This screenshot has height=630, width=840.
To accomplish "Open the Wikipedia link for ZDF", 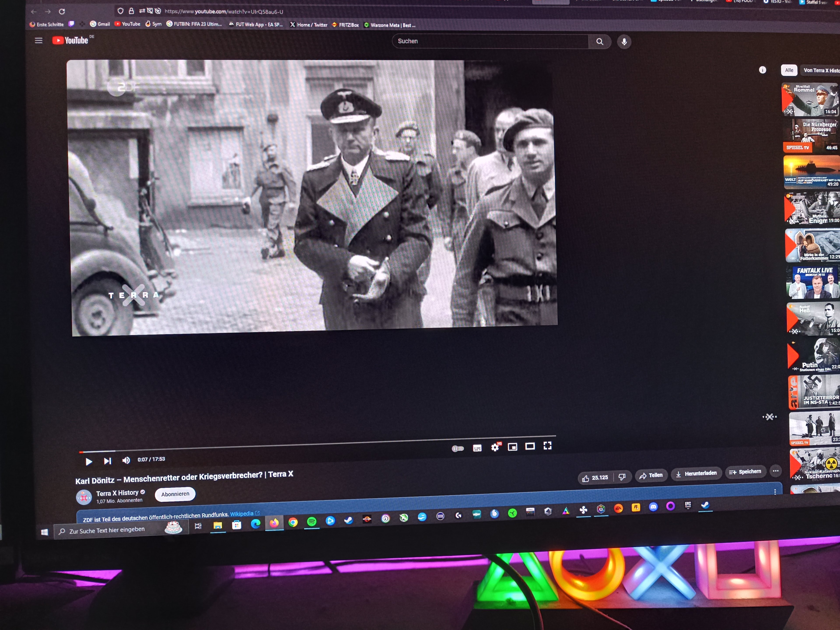I will 242,514.
